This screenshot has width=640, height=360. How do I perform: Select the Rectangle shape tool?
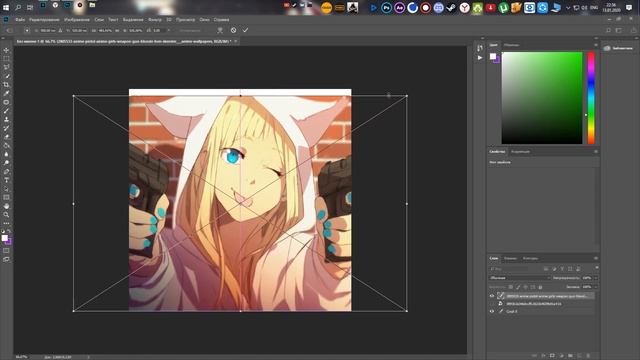(x=6, y=197)
